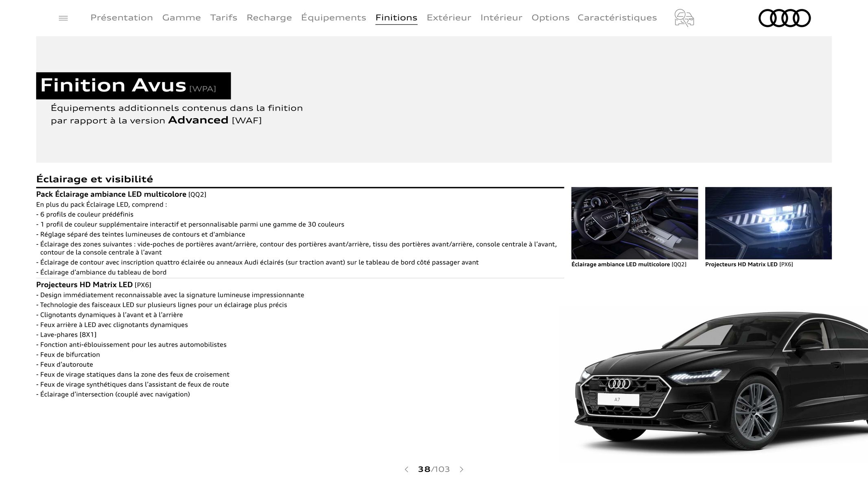The height and width of the screenshot is (488, 868).
Task: Click the black Audi A7 car image
Action: coord(721,382)
